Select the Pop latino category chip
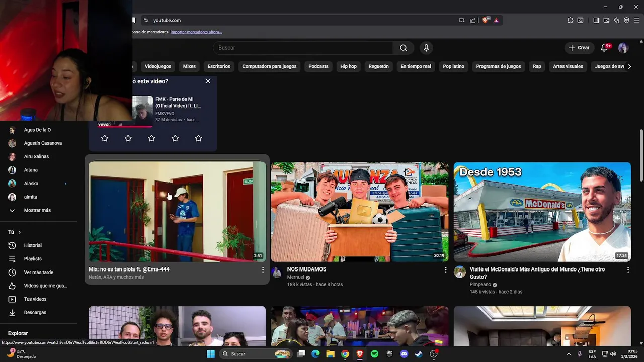The width and height of the screenshot is (644, 362). (x=454, y=66)
